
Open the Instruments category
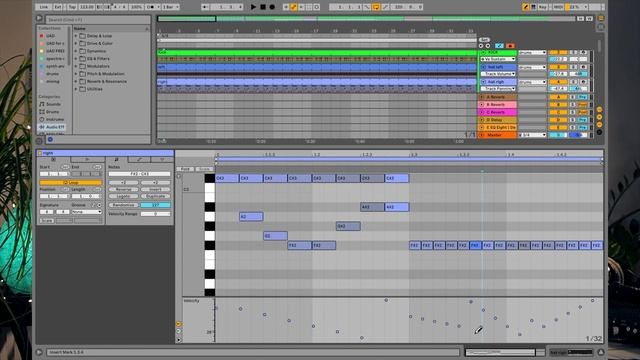click(x=54, y=119)
